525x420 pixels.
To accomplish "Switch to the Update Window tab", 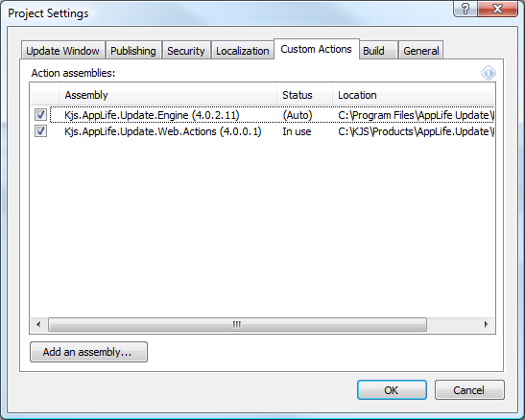I will [63, 51].
